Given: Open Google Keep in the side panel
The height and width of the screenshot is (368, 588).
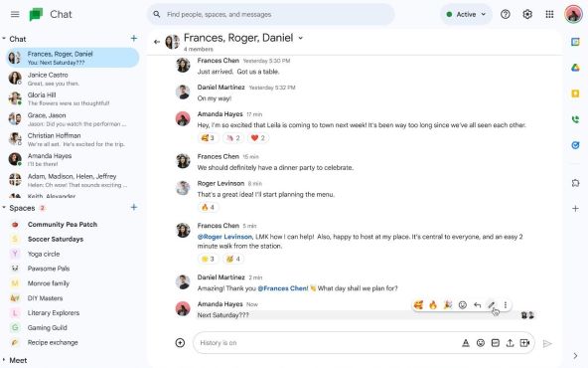Looking at the screenshot, I should coord(575,93).
